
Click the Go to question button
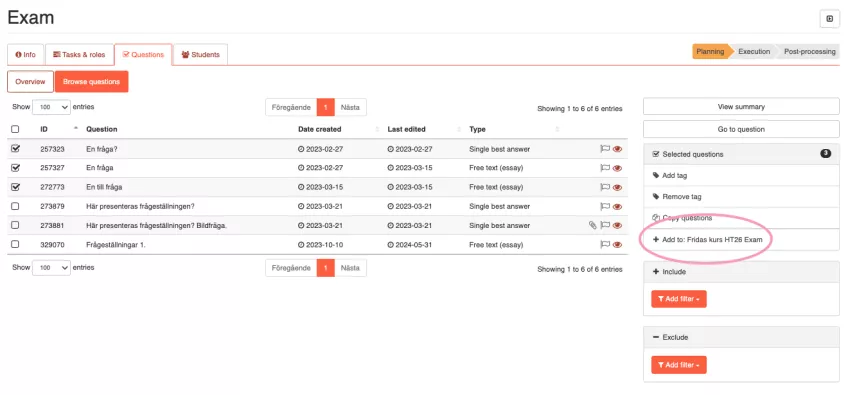tap(741, 129)
